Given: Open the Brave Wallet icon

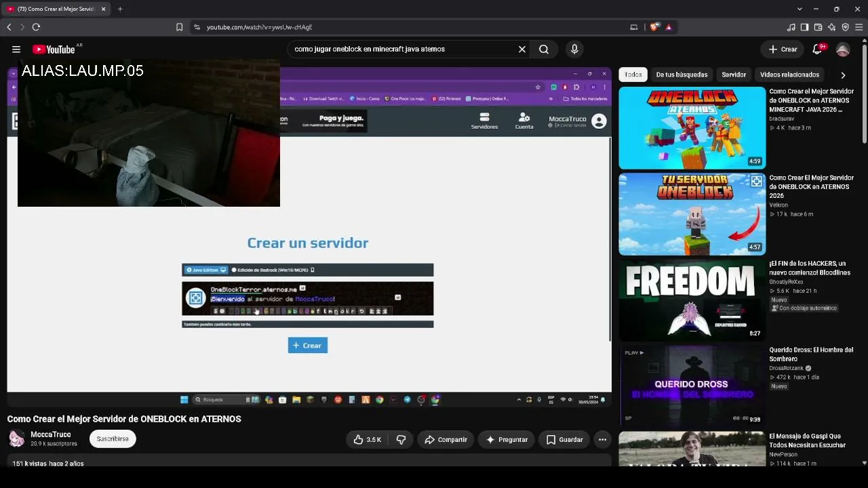Looking at the screenshot, I should point(818,27).
